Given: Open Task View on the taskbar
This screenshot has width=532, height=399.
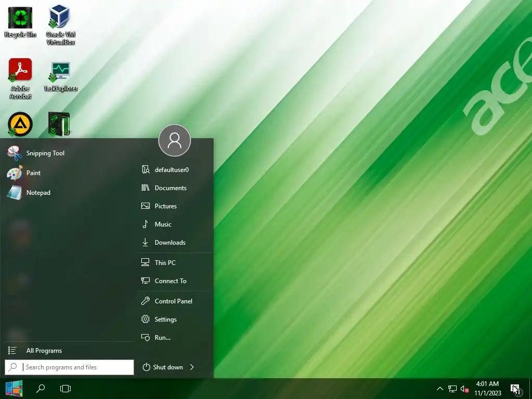Looking at the screenshot, I should pyautogui.click(x=65, y=389).
